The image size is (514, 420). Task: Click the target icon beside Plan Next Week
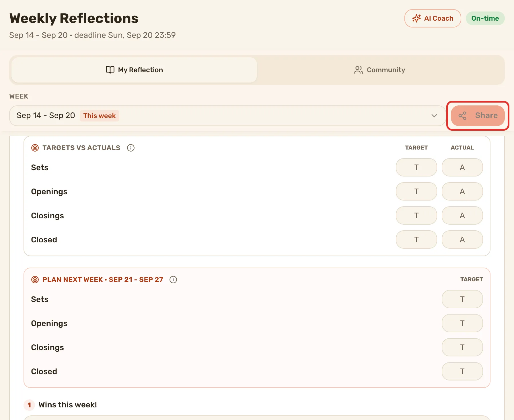click(x=35, y=280)
